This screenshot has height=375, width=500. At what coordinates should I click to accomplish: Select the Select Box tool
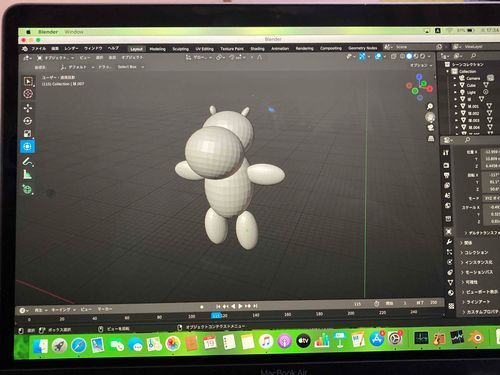tap(28, 81)
